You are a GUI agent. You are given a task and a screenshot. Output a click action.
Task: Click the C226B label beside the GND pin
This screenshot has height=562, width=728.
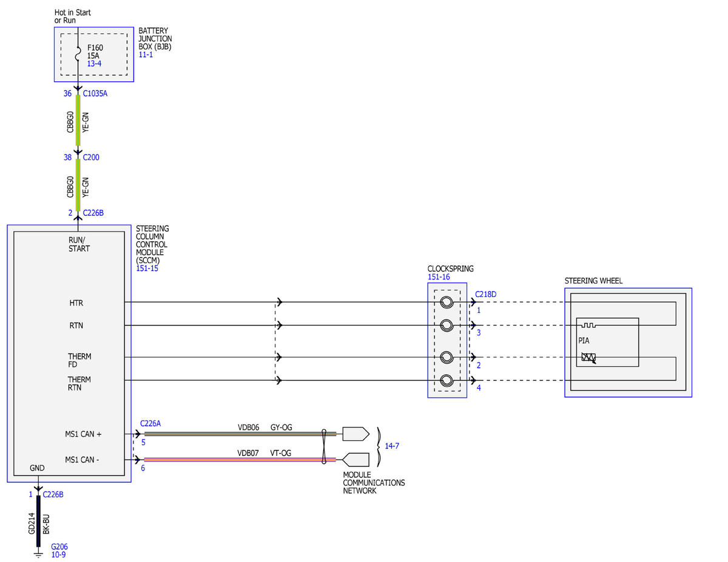pos(53,494)
